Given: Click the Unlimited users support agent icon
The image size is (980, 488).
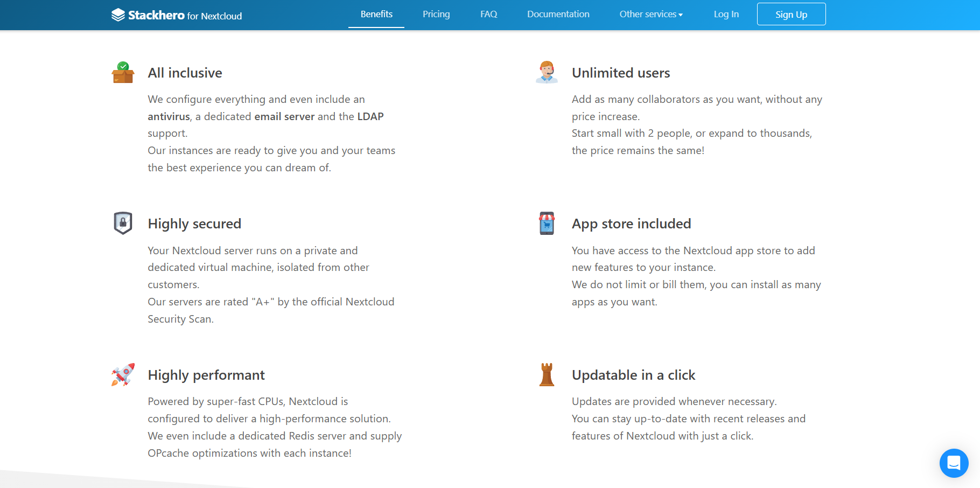Looking at the screenshot, I should (547, 73).
